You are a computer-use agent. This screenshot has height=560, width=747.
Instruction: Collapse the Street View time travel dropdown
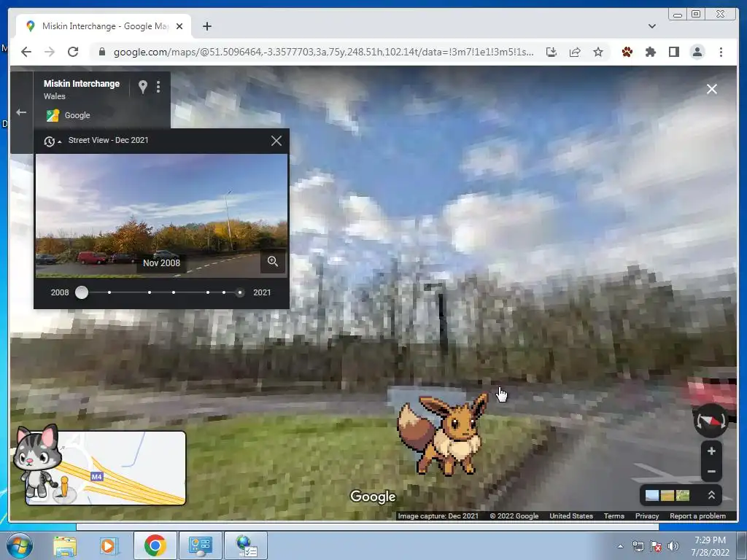[x=53, y=141]
